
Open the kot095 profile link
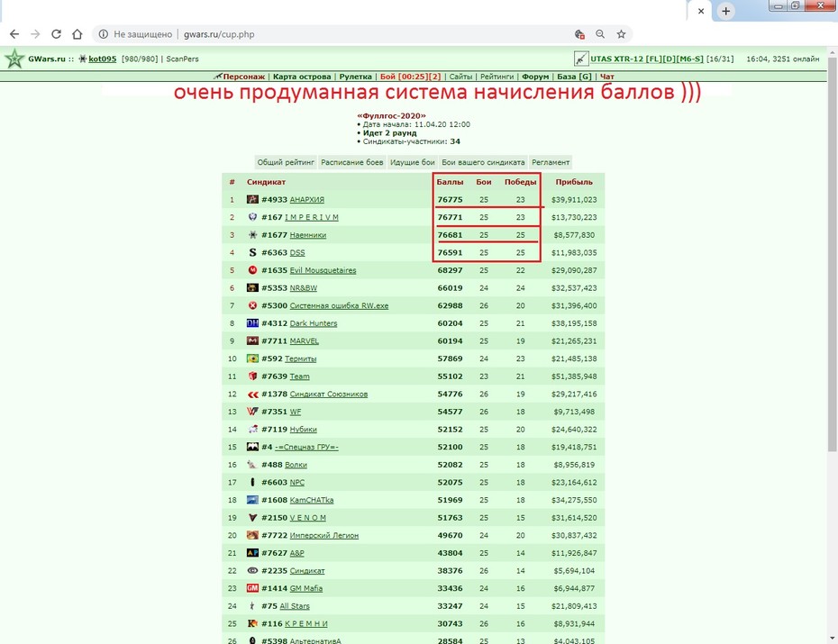coord(102,59)
